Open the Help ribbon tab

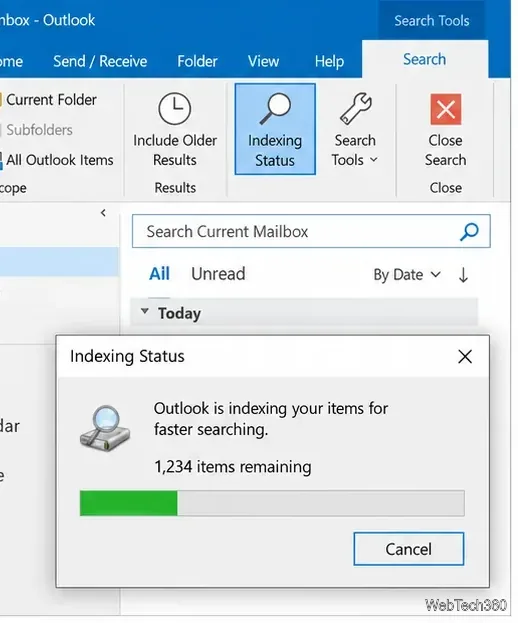pos(329,61)
